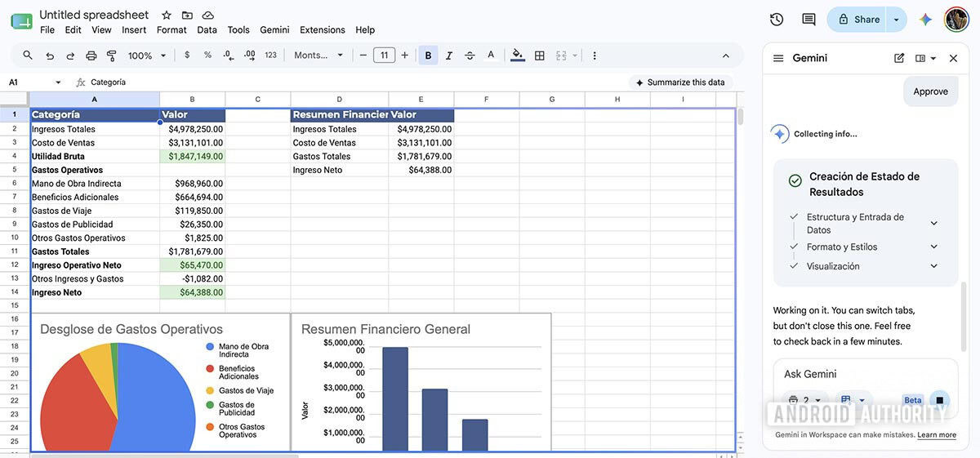This screenshot has width=980, height=458.
Task: Toggle italic formatting
Action: (448, 56)
